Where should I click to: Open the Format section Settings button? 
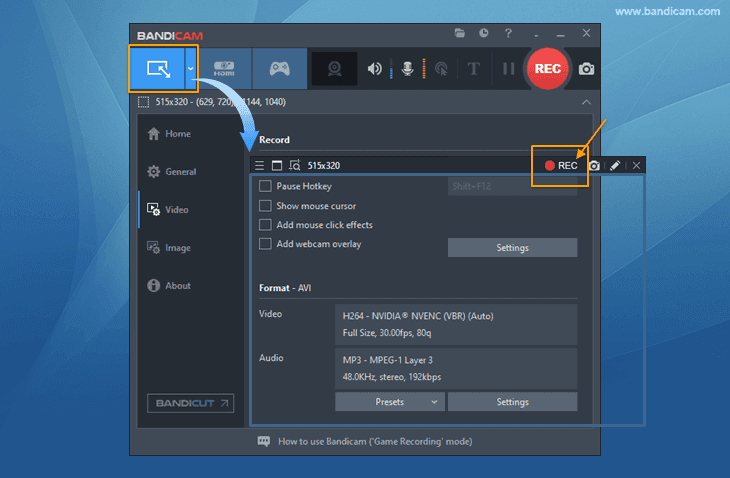click(512, 402)
